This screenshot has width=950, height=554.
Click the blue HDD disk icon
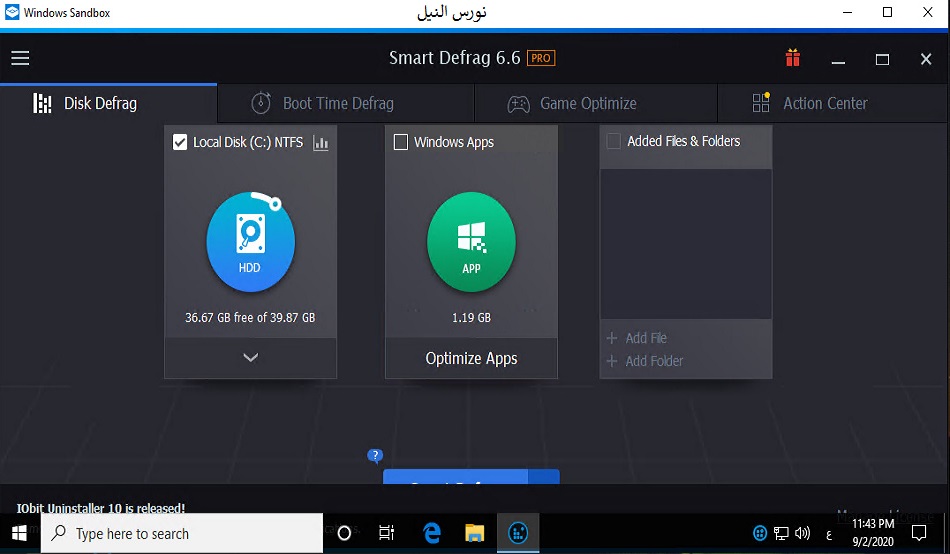[x=251, y=242]
